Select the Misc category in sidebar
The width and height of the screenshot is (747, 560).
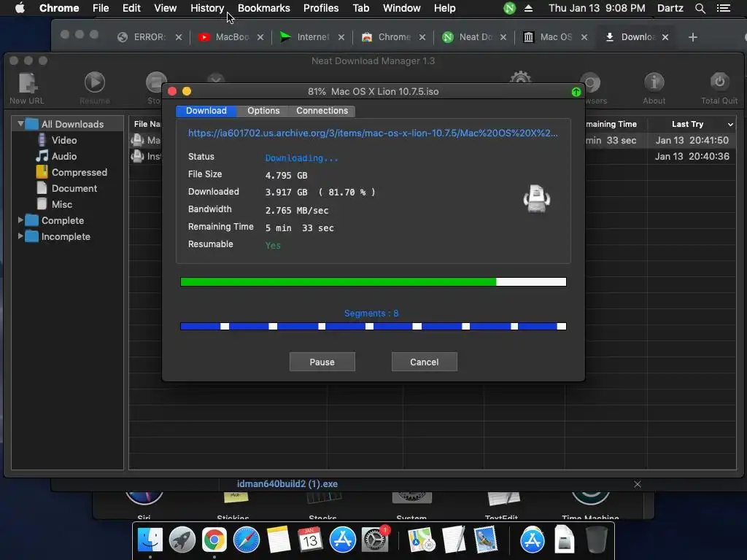[x=61, y=204]
